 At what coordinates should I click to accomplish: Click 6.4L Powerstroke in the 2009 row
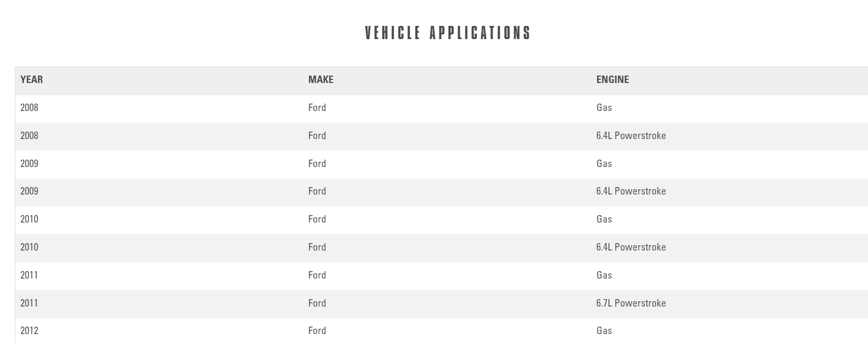[x=631, y=191]
